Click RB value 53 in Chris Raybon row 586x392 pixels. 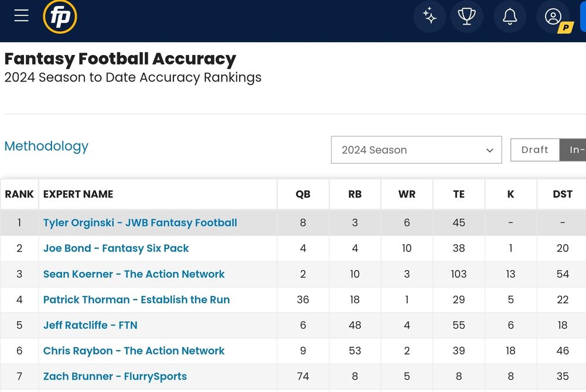355,351
